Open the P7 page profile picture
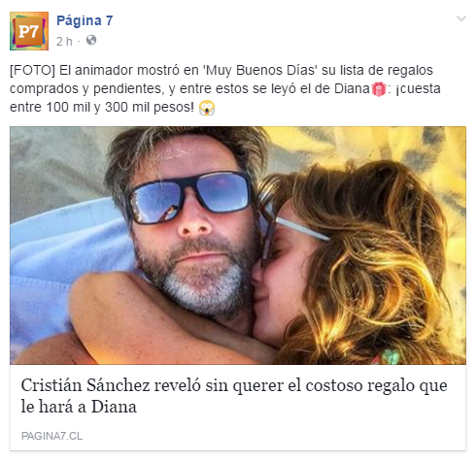 (x=29, y=31)
